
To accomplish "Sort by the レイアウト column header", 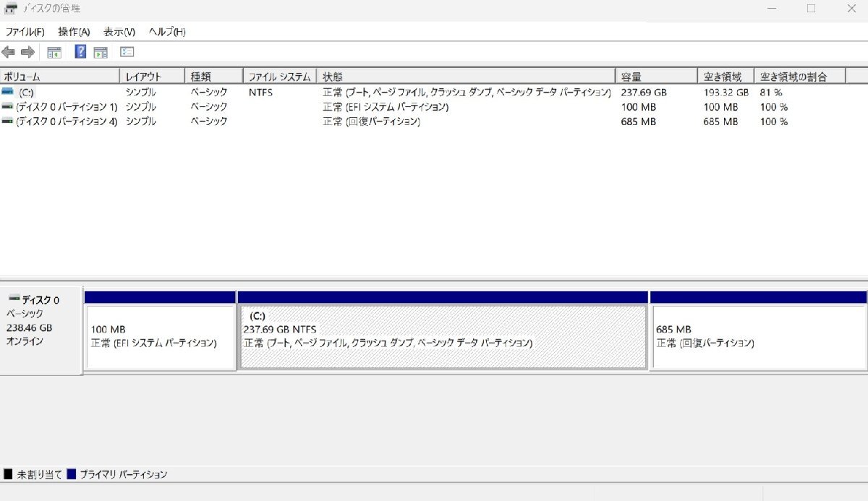I will coord(153,77).
